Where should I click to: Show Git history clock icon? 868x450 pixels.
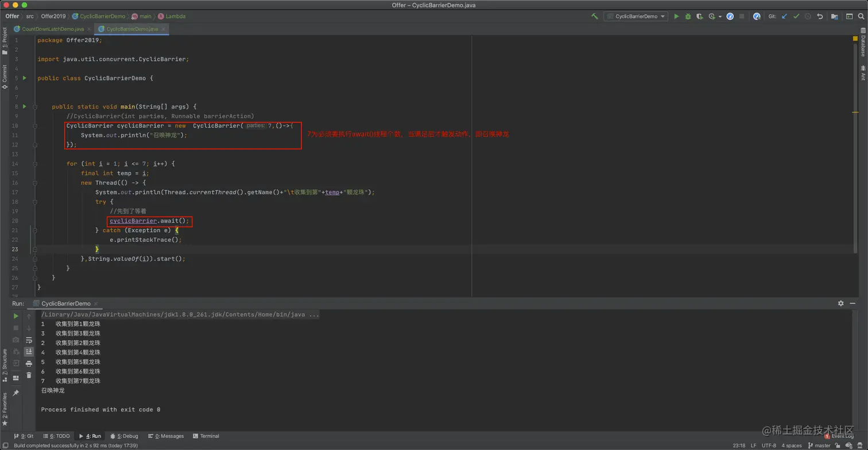point(808,17)
